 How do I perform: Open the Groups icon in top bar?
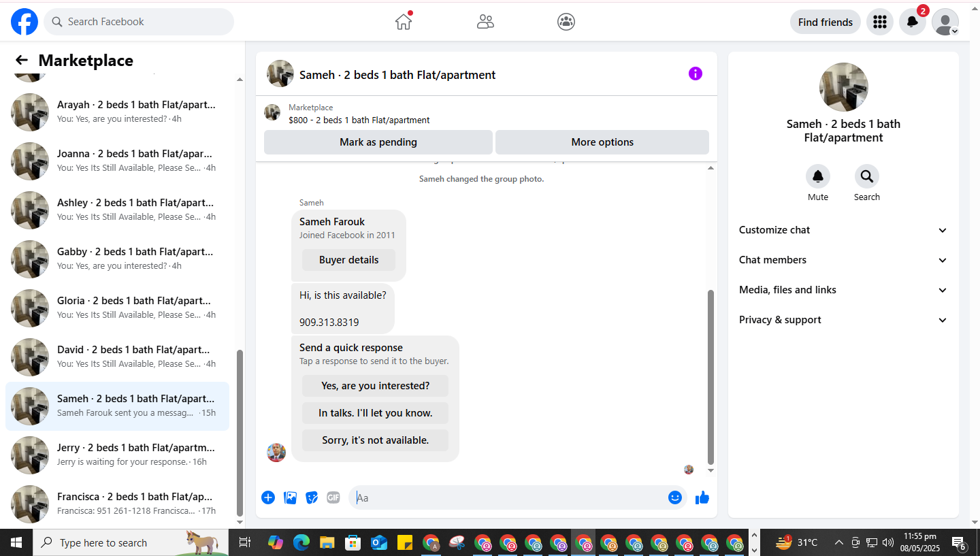(566, 22)
